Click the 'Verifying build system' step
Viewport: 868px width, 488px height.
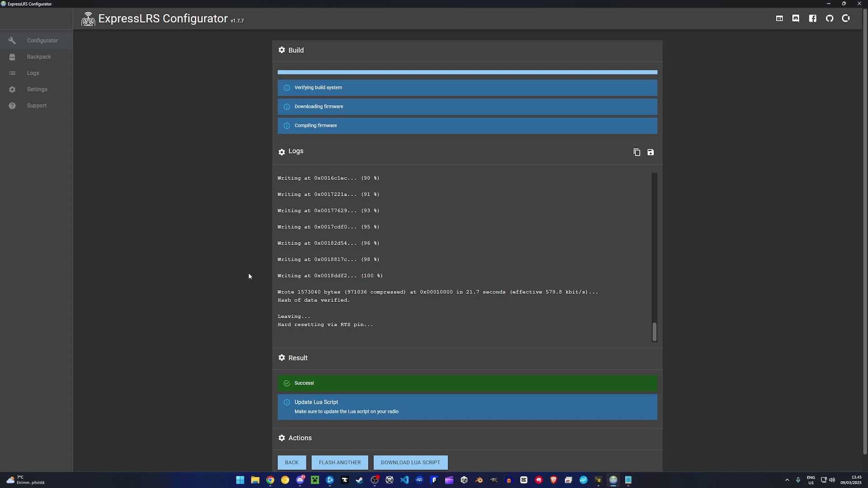pyautogui.click(x=467, y=88)
